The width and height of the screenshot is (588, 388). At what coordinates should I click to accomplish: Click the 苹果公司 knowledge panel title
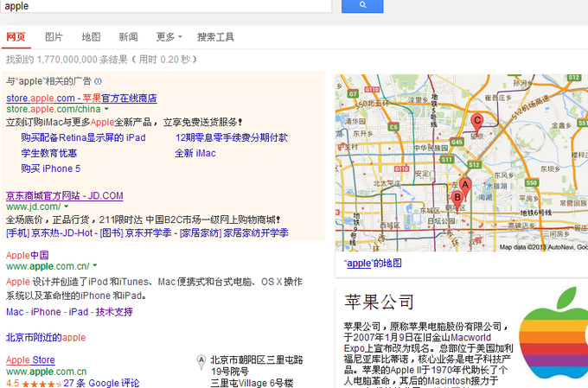click(379, 302)
